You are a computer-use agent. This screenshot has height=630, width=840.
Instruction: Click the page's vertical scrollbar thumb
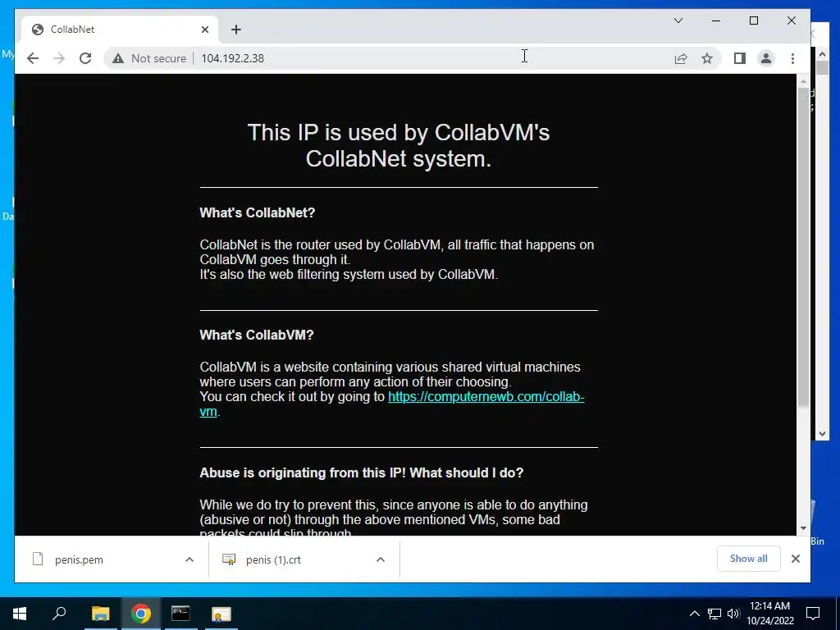pos(803,246)
